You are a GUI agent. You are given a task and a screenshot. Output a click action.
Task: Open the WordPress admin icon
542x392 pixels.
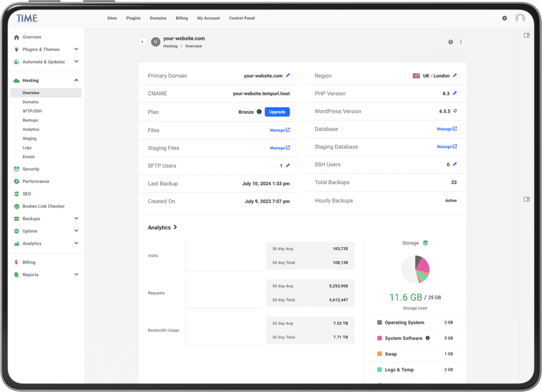(450, 42)
